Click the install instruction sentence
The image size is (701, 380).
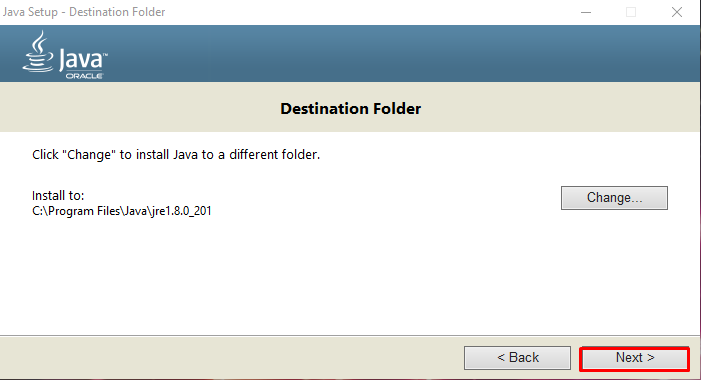[x=176, y=155]
